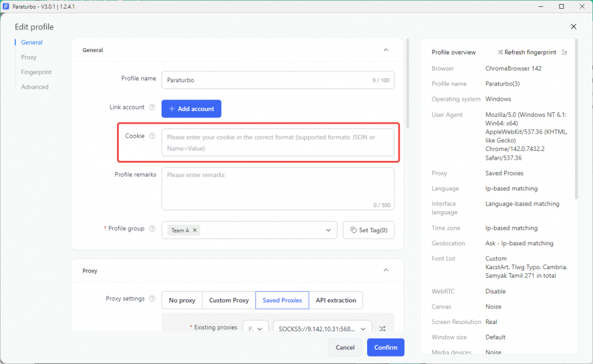Open the SOCKS5 existing proxy dropdown
This screenshot has height=364, width=593.
coord(322,329)
